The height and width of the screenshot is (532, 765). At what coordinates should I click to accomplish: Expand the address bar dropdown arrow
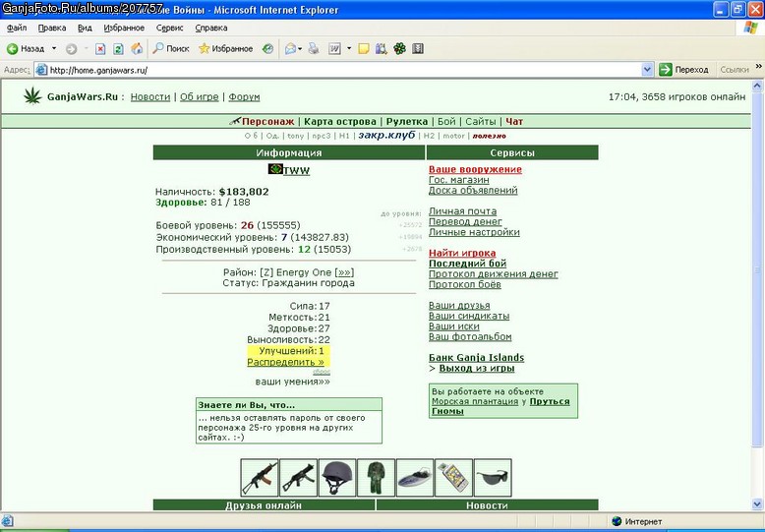click(647, 70)
